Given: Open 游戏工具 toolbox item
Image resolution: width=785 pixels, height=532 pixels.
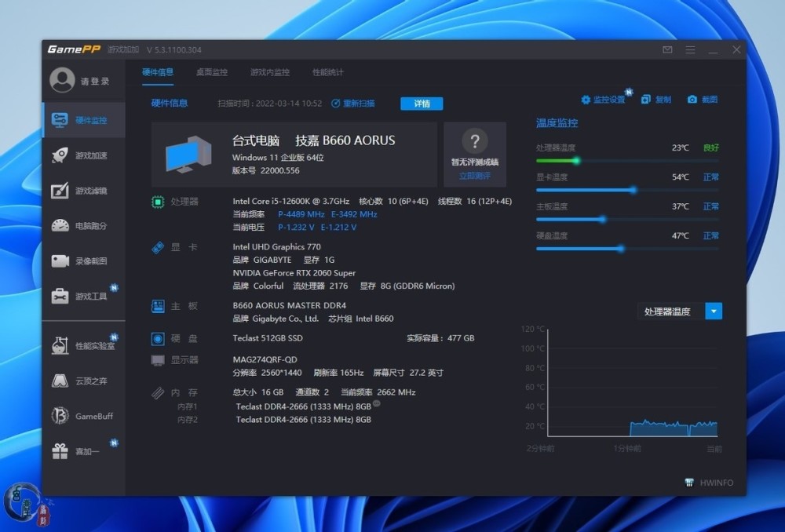Looking at the screenshot, I should tap(84, 296).
